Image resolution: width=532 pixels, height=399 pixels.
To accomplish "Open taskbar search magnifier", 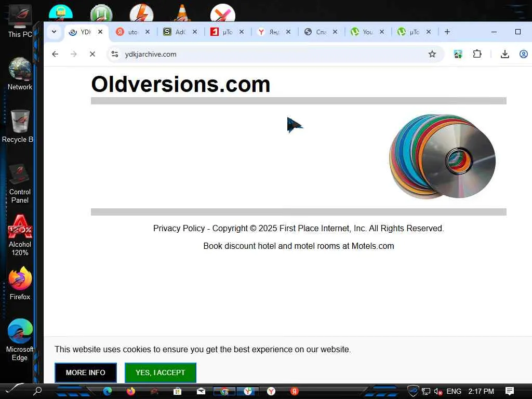I will click(37, 391).
